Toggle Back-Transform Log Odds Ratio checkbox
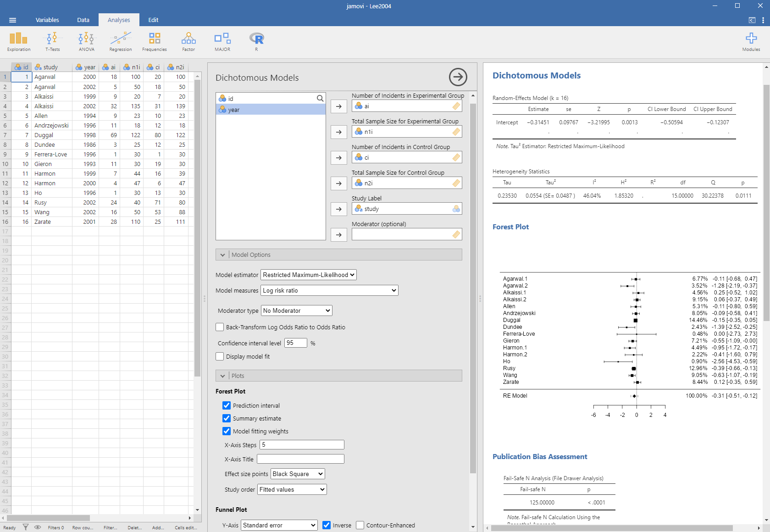This screenshot has width=770, height=532. [220, 327]
